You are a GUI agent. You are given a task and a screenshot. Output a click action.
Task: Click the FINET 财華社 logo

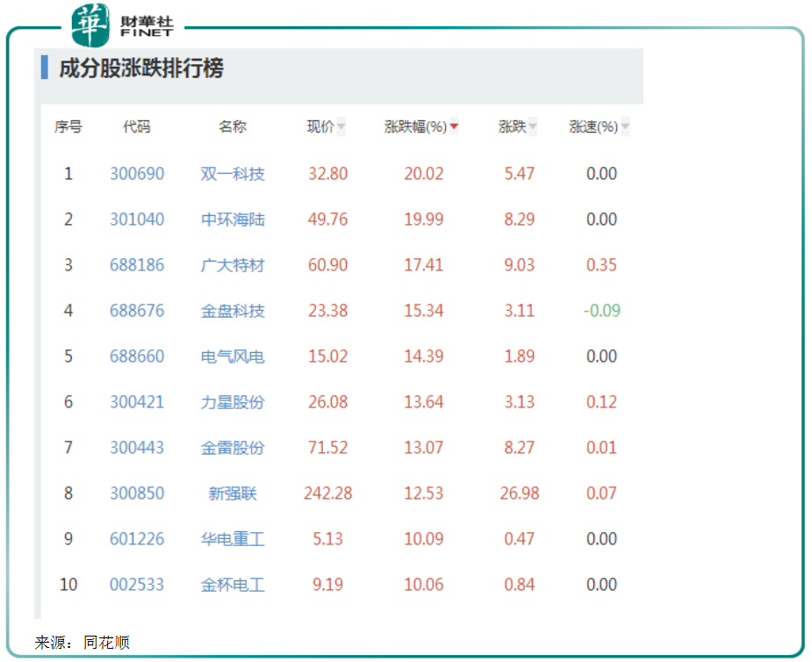[122, 25]
